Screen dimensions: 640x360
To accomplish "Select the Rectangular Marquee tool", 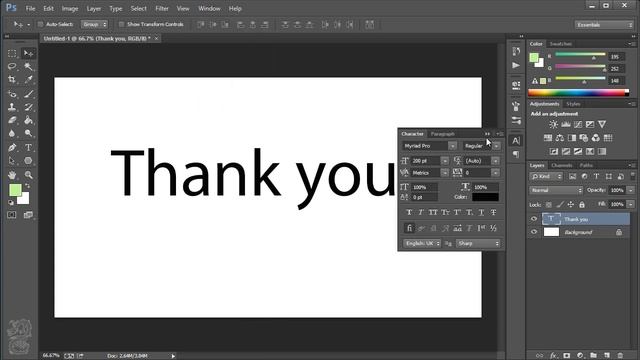I will [x=12, y=53].
